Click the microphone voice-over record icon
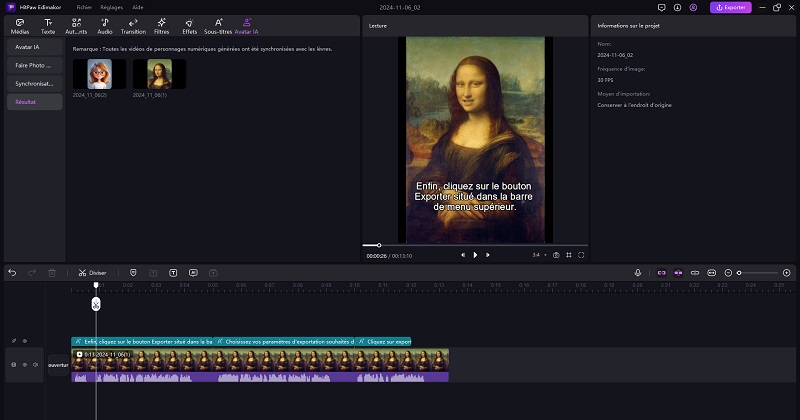 coord(638,272)
